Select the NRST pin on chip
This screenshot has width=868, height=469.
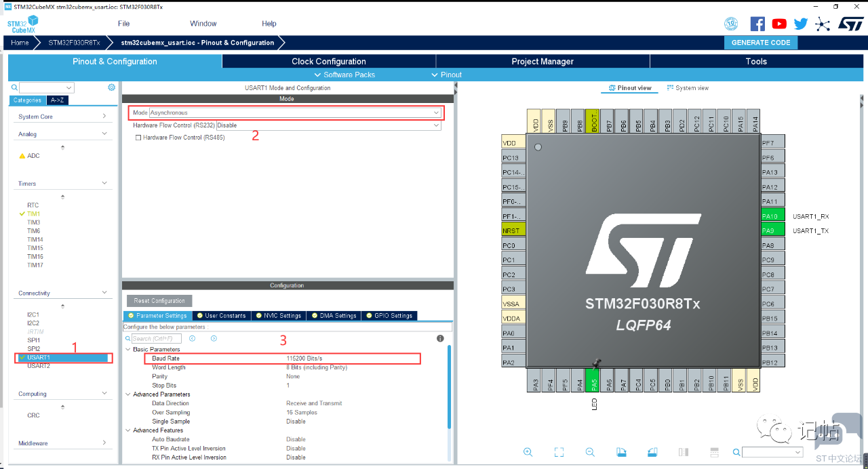tap(513, 230)
